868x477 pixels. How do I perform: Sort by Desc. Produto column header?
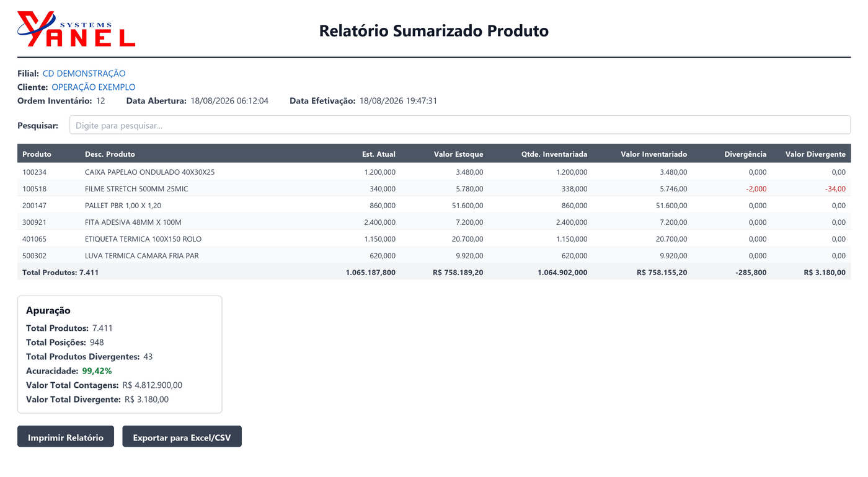[x=110, y=154]
